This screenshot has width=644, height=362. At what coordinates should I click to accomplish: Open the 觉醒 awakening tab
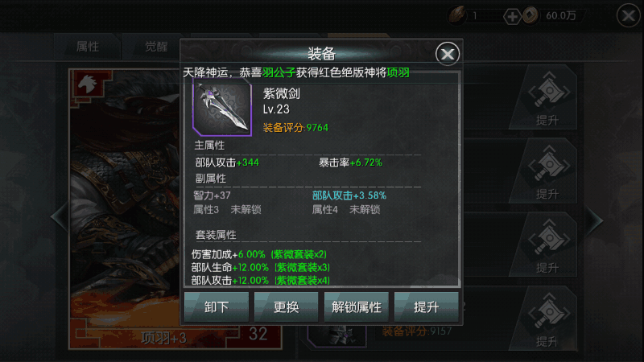click(156, 47)
